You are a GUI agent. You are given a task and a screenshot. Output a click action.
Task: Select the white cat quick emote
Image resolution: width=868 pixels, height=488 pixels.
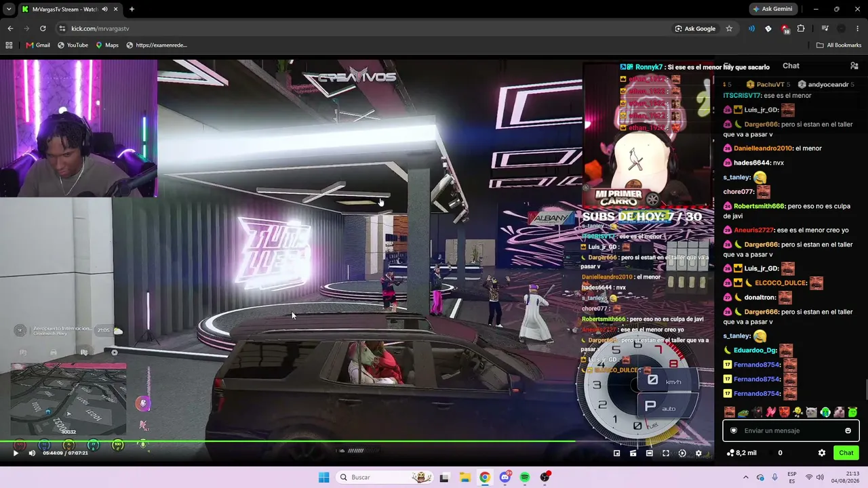[811, 412]
